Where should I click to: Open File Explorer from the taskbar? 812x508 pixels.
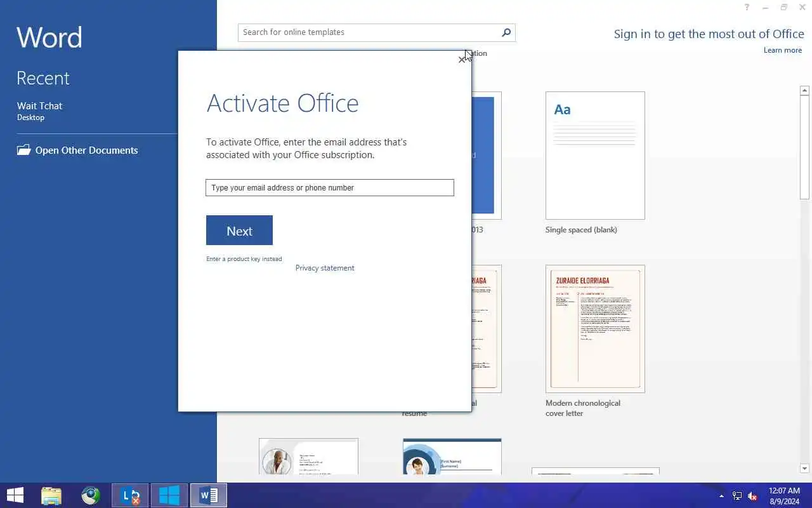pyautogui.click(x=51, y=495)
